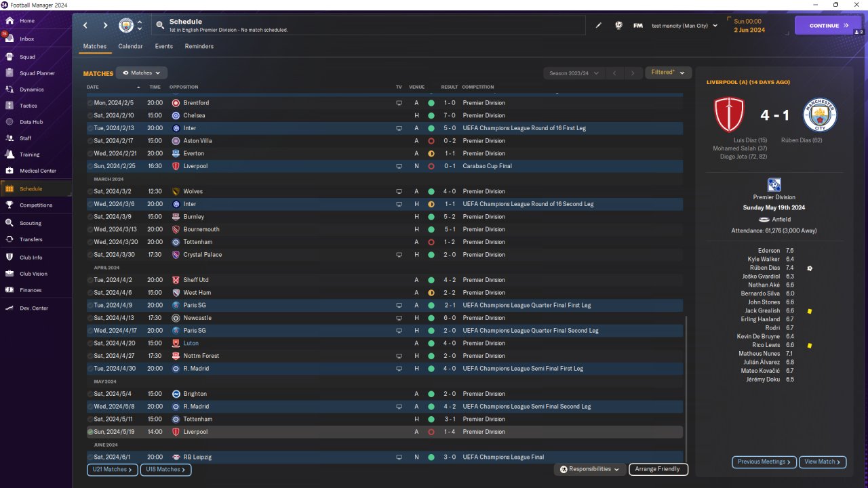Click the Liverpool crest in the match summary

tap(729, 115)
